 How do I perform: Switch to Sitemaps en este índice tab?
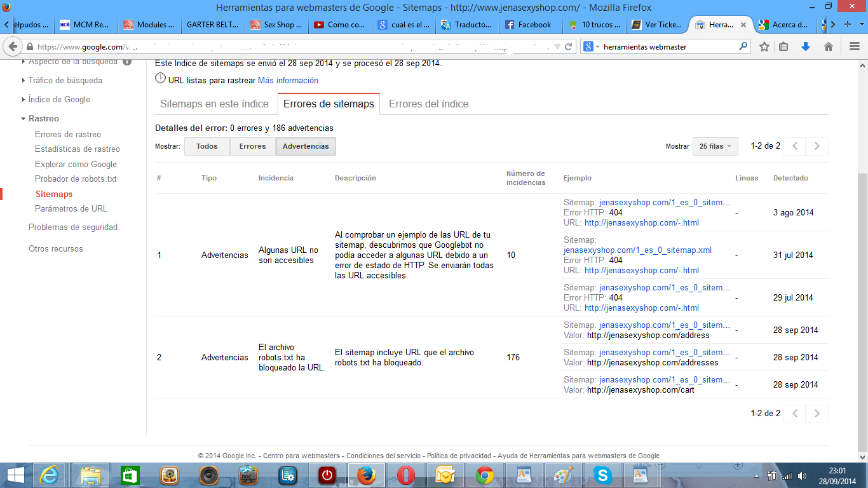[215, 104]
